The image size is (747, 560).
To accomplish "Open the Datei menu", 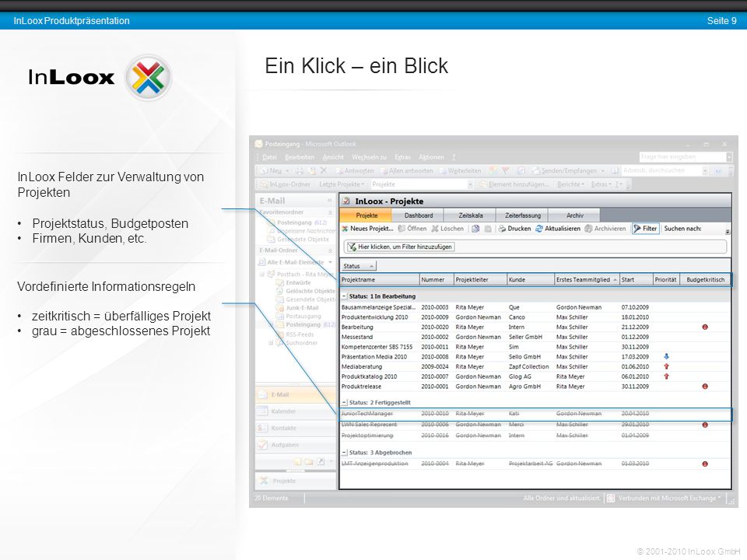I will pos(269,157).
